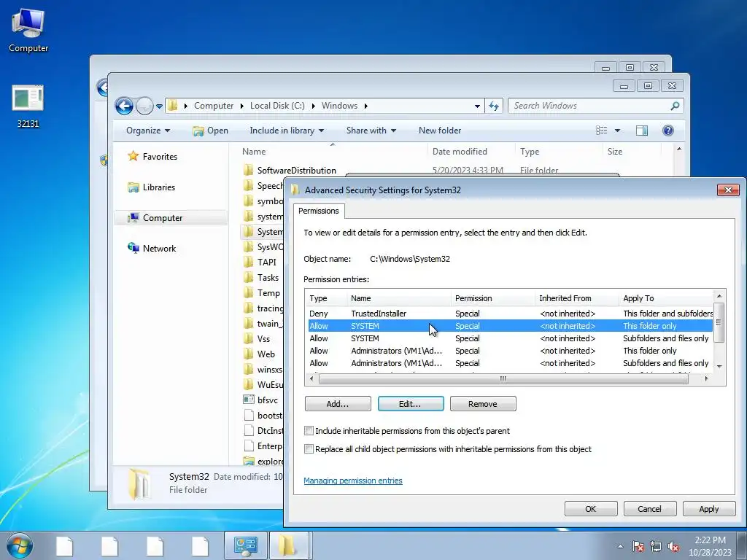Click New folder in the toolbar
Viewport: 747px width, 560px height.
click(440, 131)
